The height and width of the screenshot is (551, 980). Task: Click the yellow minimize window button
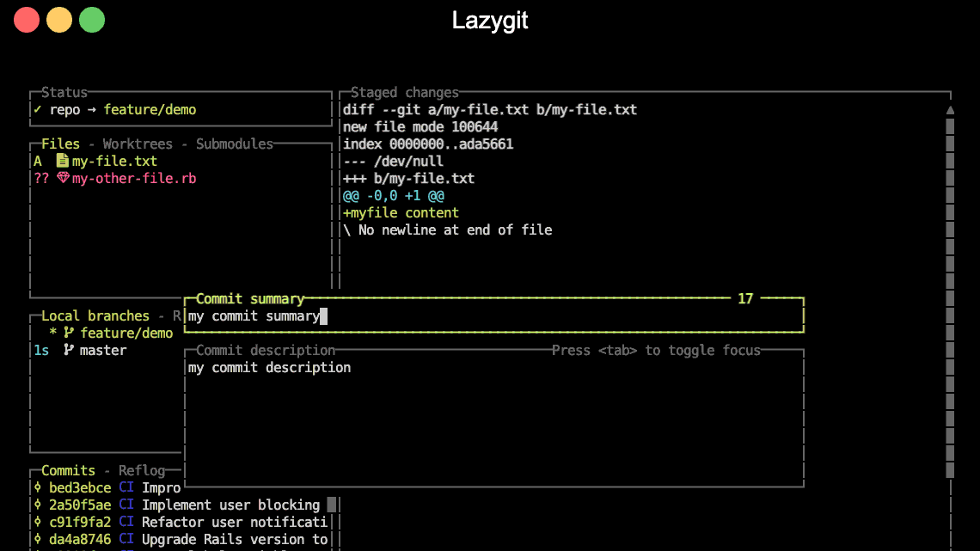pos(59,20)
